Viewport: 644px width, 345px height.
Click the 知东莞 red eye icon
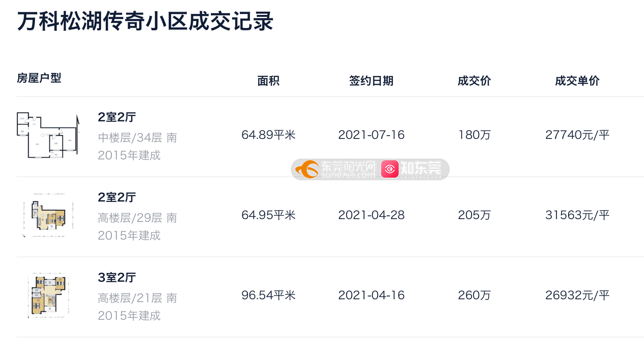(390, 169)
